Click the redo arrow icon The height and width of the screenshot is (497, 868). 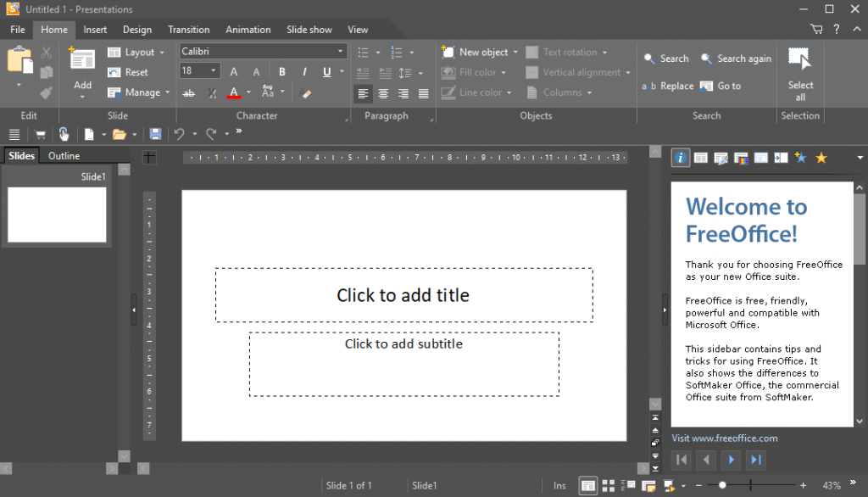[x=211, y=134]
